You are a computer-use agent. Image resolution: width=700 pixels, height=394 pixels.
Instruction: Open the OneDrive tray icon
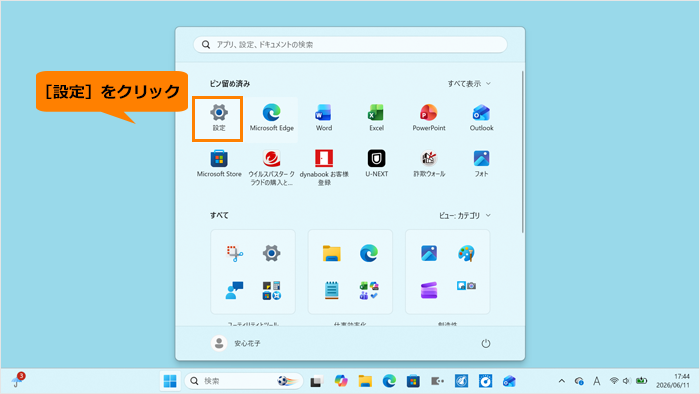[x=579, y=381]
